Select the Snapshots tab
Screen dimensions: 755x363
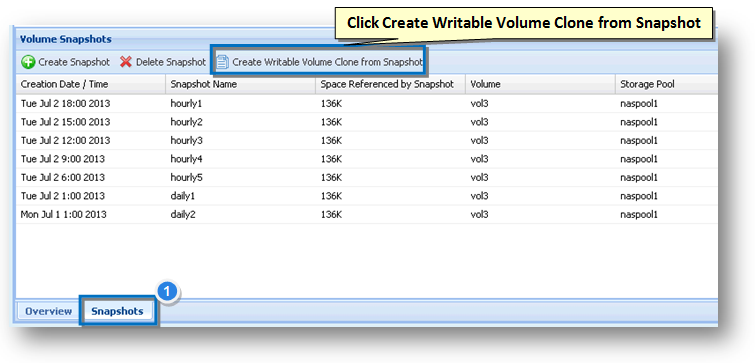[117, 311]
